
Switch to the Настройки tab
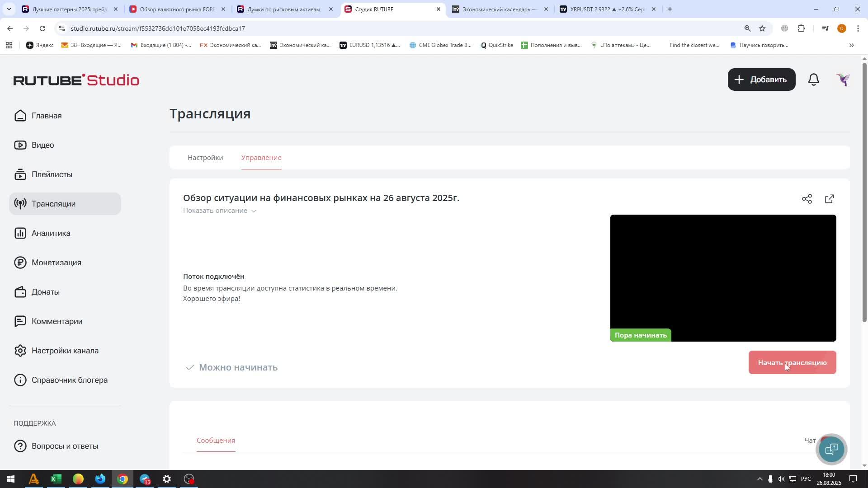[205, 158]
